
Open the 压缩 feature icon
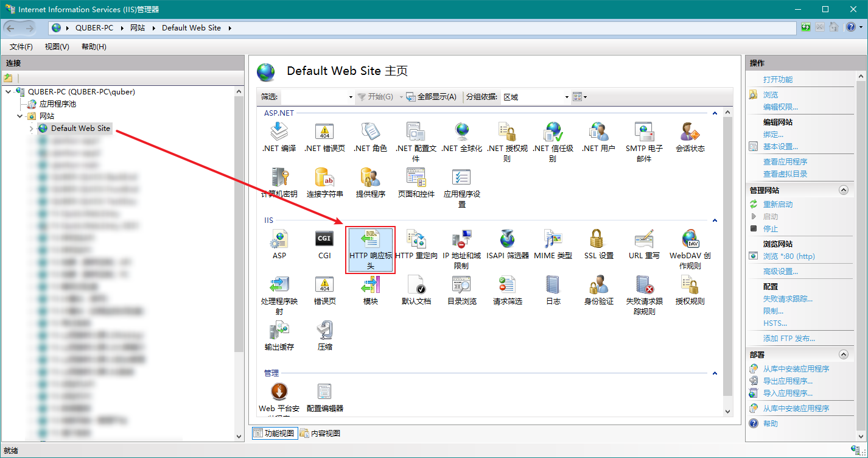[324, 331]
